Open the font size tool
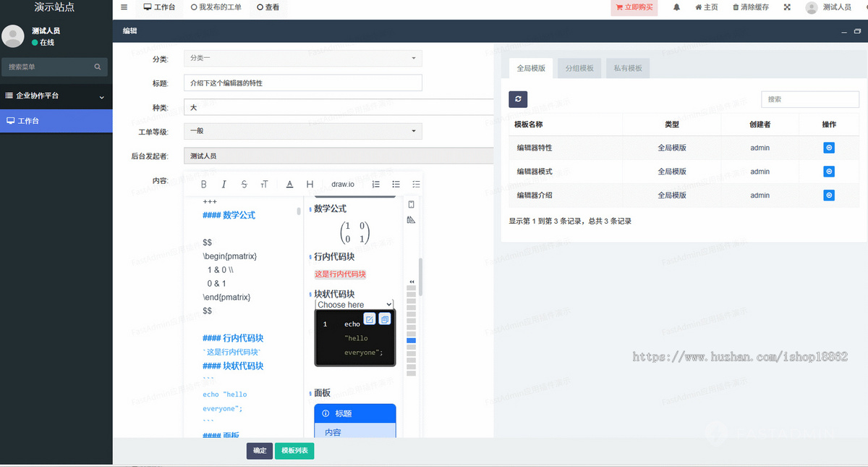Image resolution: width=868 pixels, height=467 pixels. [x=265, y=184]
